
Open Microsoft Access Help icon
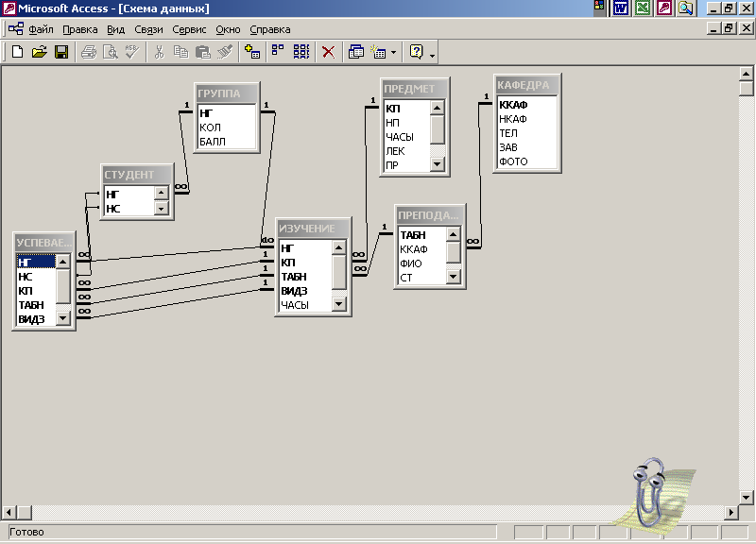[x=416, y=52]
